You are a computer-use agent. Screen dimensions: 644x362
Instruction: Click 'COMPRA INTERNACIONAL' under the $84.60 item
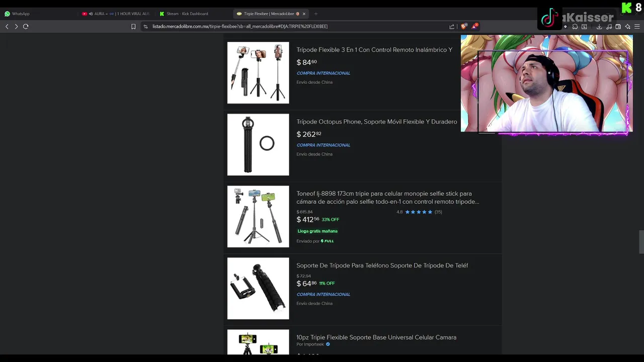323,73
